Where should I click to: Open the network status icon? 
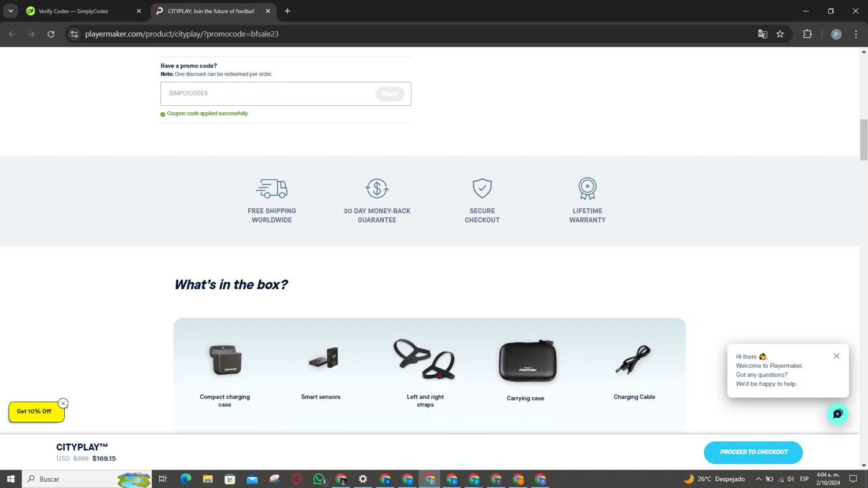tap(781, 479)
